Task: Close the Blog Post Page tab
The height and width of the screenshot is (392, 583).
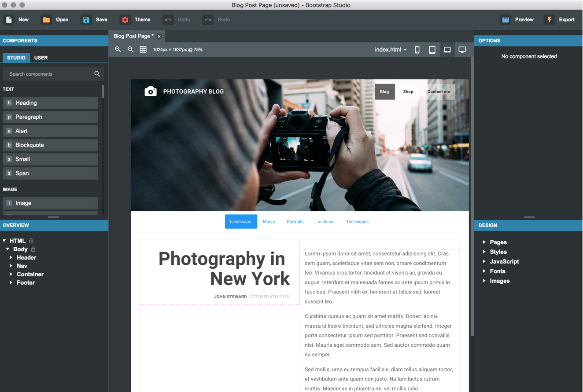Action: pyautogui.click(x=159, y=37)
